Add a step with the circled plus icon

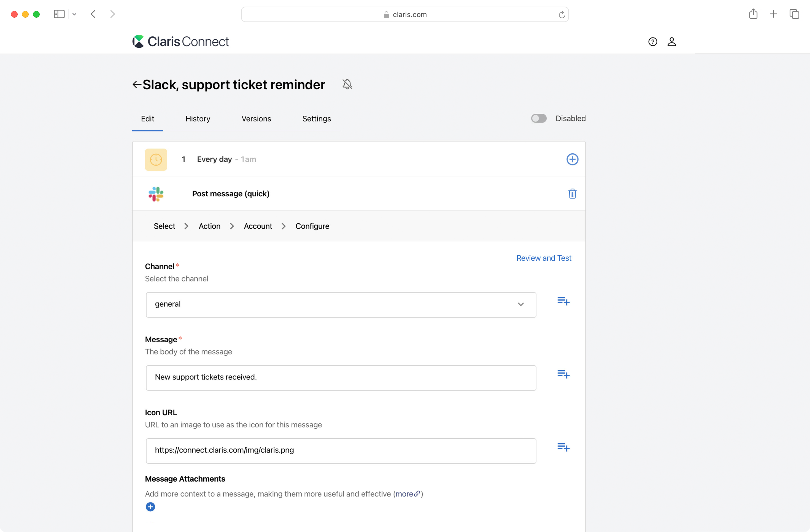coord(572,159)
